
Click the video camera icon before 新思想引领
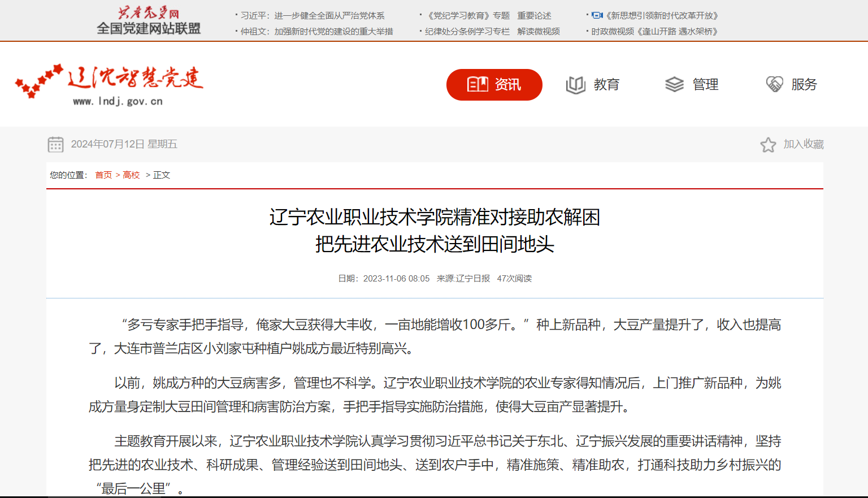coord(597,16)
